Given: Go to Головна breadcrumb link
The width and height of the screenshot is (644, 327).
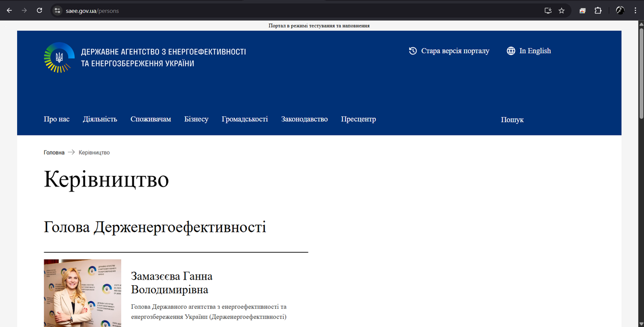Looking at the screenshot, I should pos(54,152).
